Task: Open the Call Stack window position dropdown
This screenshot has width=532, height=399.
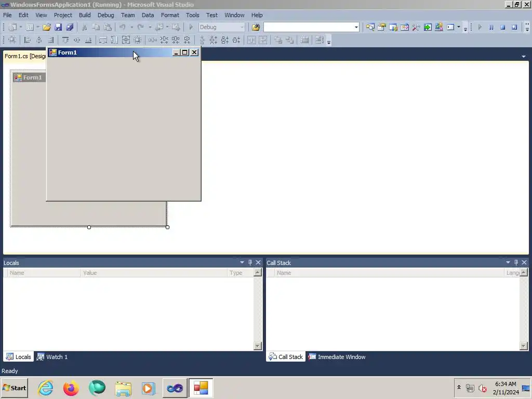Action: coord(508,262)
